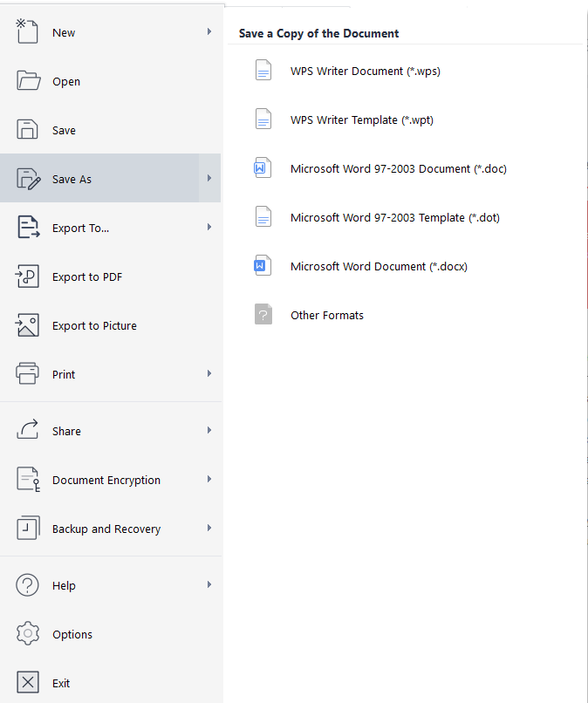This screenshot has width=588, height=703.
Task: Click the Backup and Recovery icon
Action: click(x=28, y=529)
